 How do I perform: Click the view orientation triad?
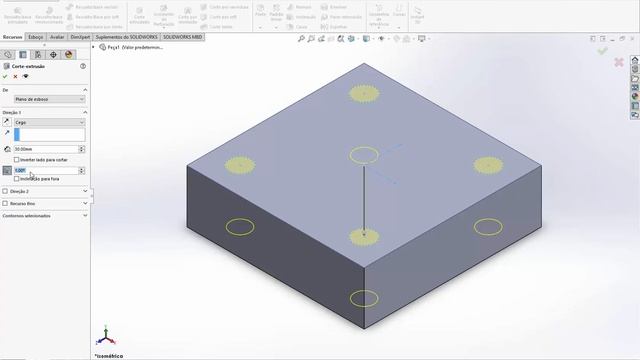click(x=106, y=336)
